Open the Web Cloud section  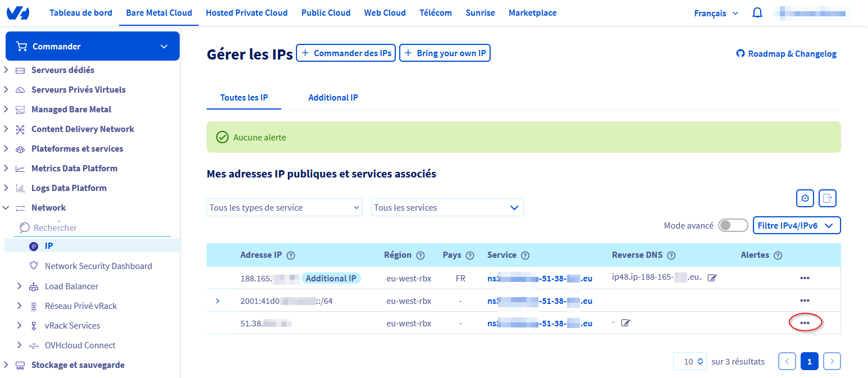tap(385, 12)
